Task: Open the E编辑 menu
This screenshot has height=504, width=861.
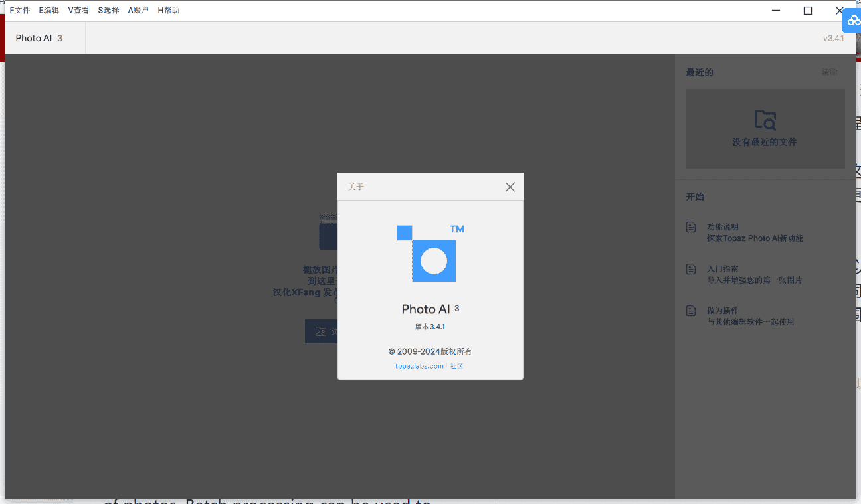Action: [x=48, y=11]
